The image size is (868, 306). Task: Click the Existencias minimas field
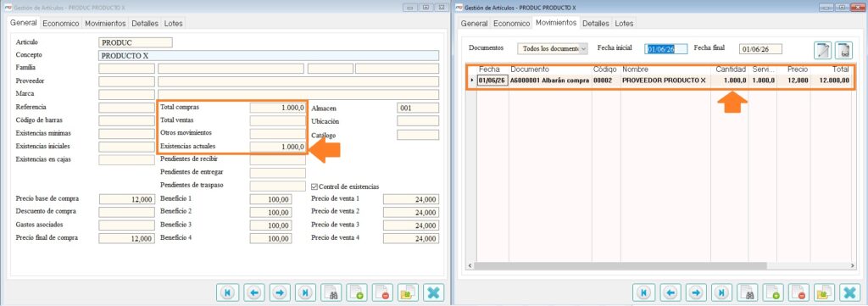point(127,134)
